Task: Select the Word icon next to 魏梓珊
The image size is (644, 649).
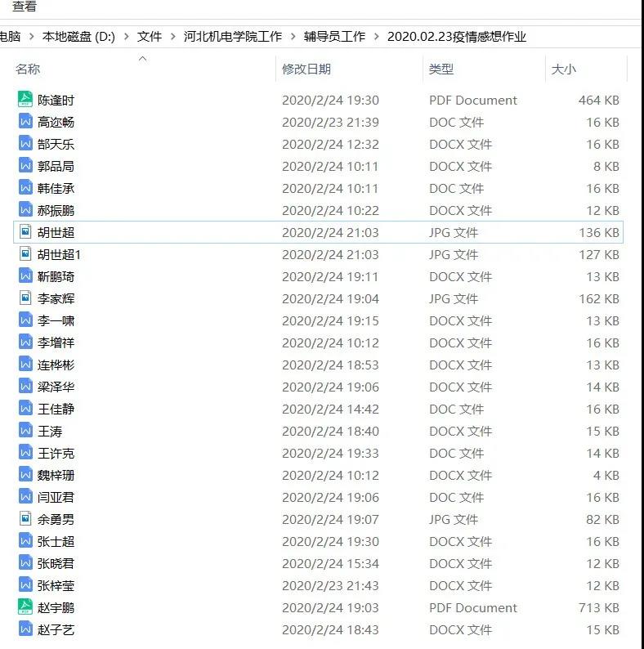Action: pyautogui.click(x=25, y=474)
